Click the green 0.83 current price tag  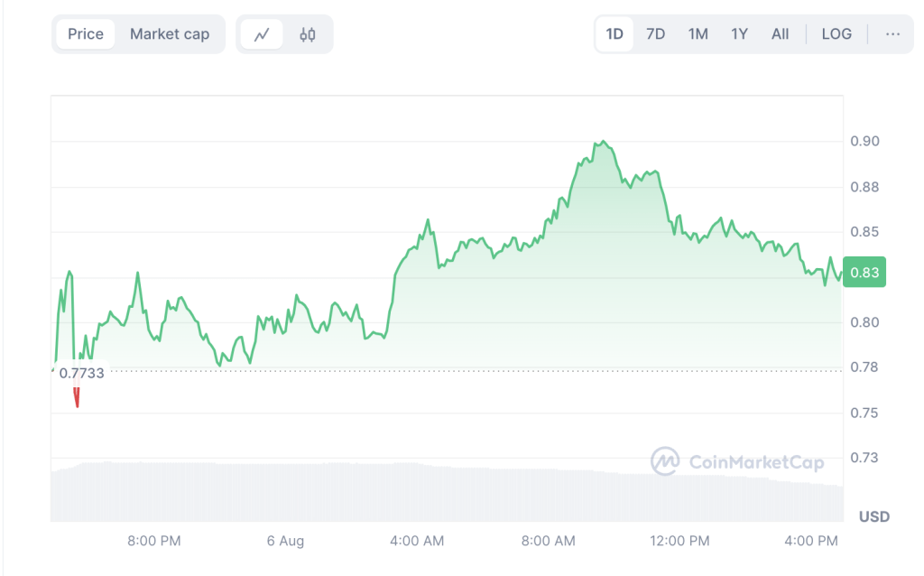(865, 273)
